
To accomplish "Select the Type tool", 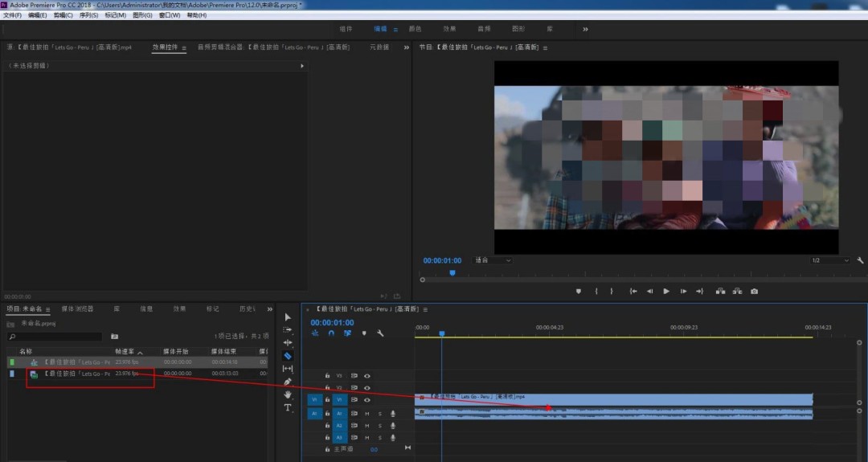I will coord(288,407).
